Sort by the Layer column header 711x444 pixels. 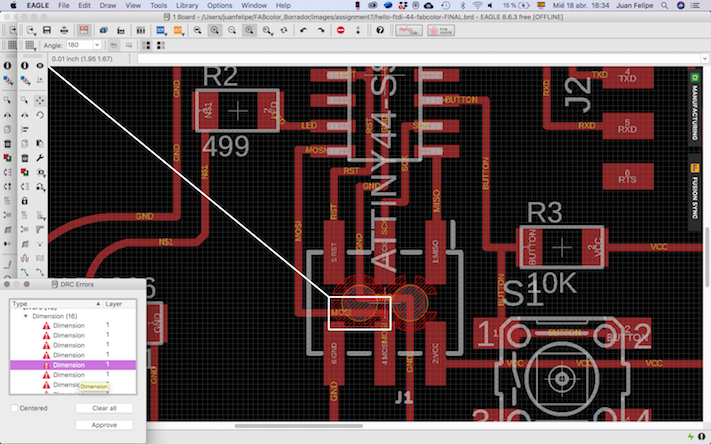(x=119, y=304)
